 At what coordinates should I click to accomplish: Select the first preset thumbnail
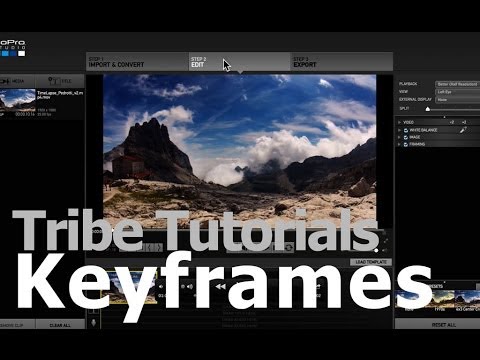tap(409, 299)
